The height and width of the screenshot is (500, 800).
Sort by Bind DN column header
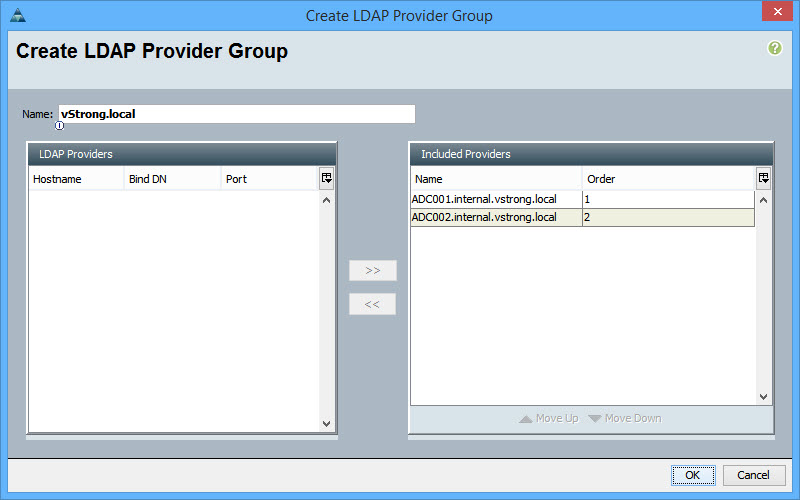172,179
